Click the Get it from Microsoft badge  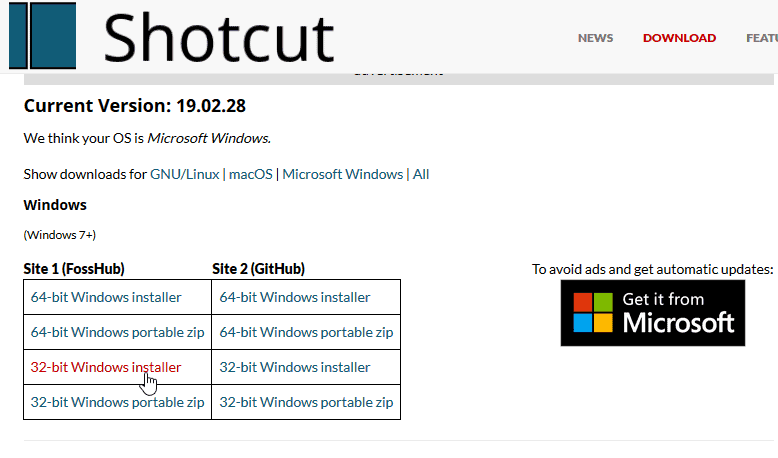point(652,313)
